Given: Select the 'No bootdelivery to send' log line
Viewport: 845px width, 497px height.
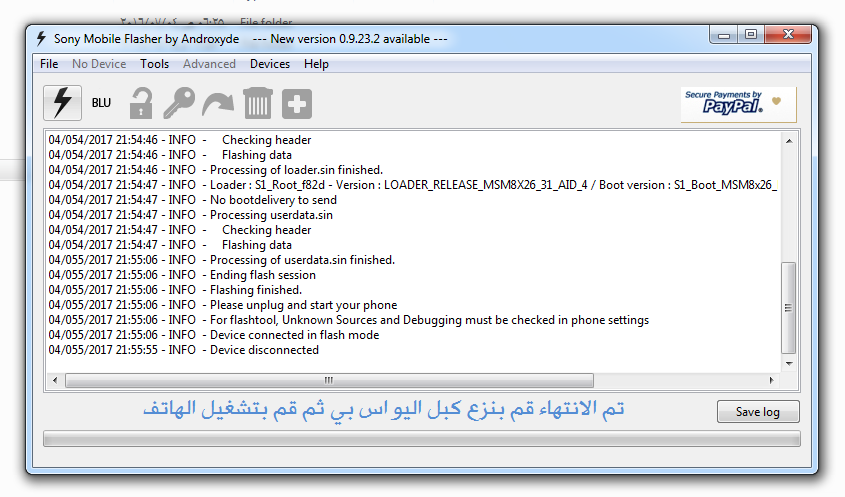Looking at the screenshot, I should tap(192, 200).
